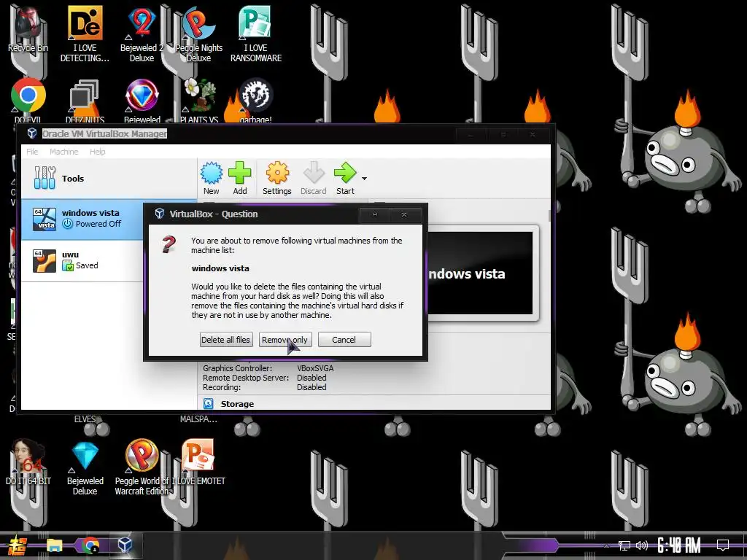Click the dialog help button in title bar
This screenshot has height=560, width=747.
click(x=374, y=215)
